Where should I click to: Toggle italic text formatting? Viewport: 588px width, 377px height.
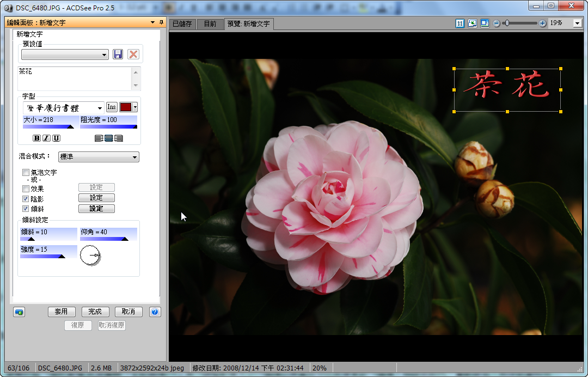(x=46, y=138)
